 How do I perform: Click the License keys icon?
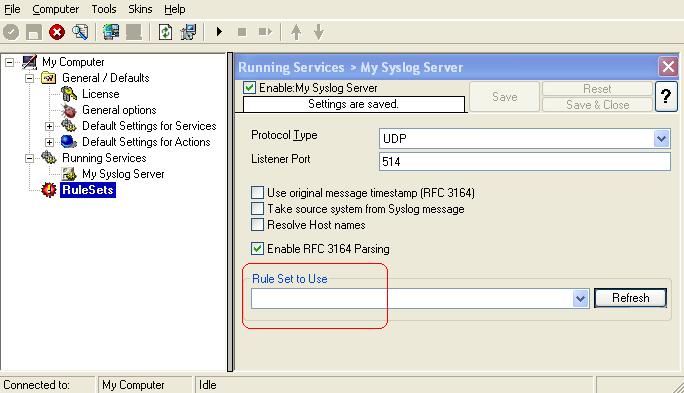(69, 94)
